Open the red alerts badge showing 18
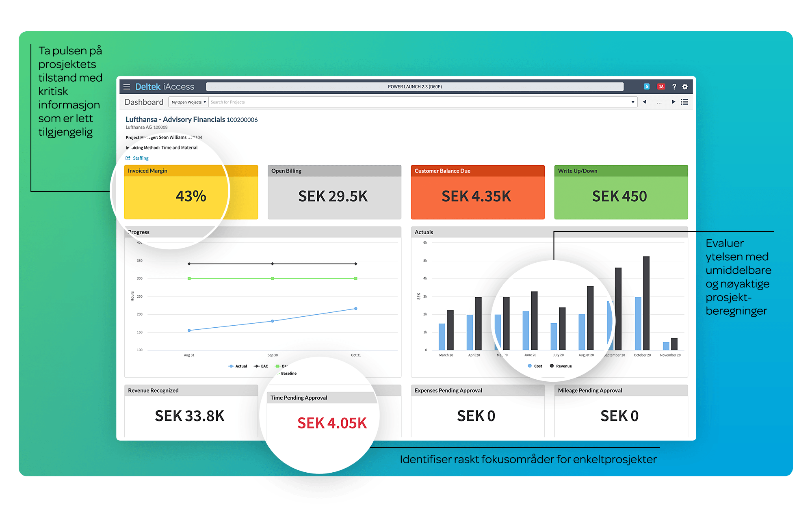This screenshot has height=508, width=812. click(x=661, y=86)
